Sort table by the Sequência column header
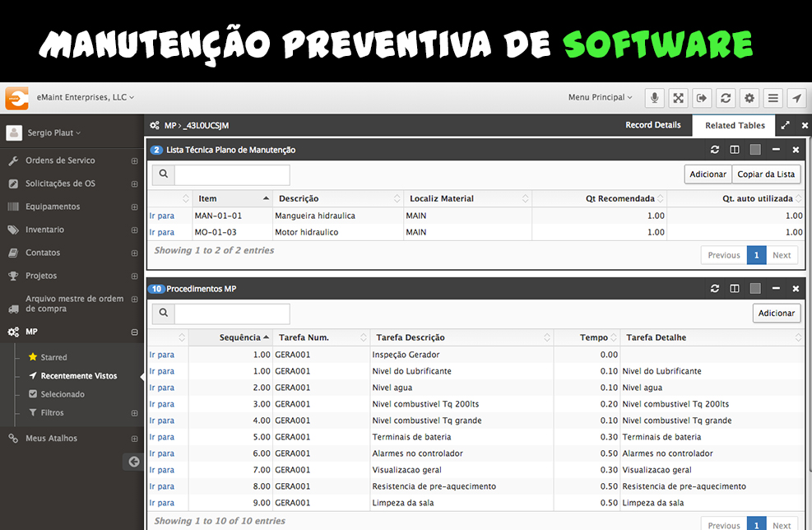 [x=244, y=337]
